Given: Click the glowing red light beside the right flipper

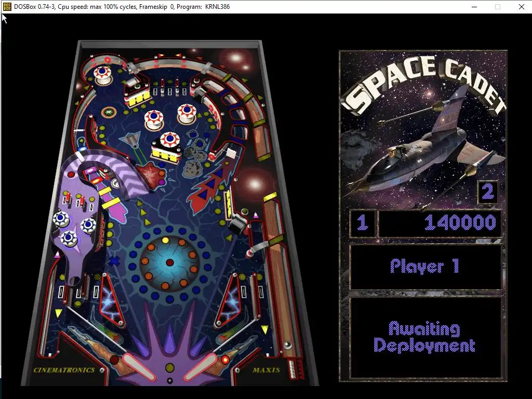Looking at the screenshot, I should pos(224,360).
